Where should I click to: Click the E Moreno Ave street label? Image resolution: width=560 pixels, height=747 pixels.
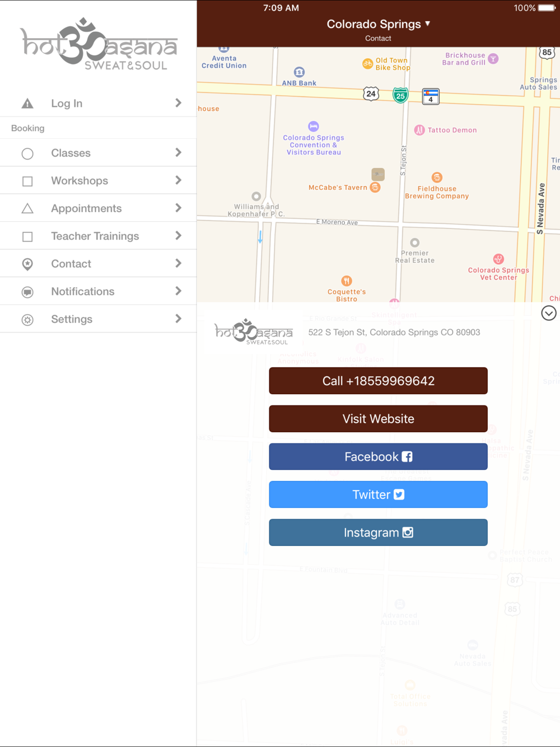[337, 222]
